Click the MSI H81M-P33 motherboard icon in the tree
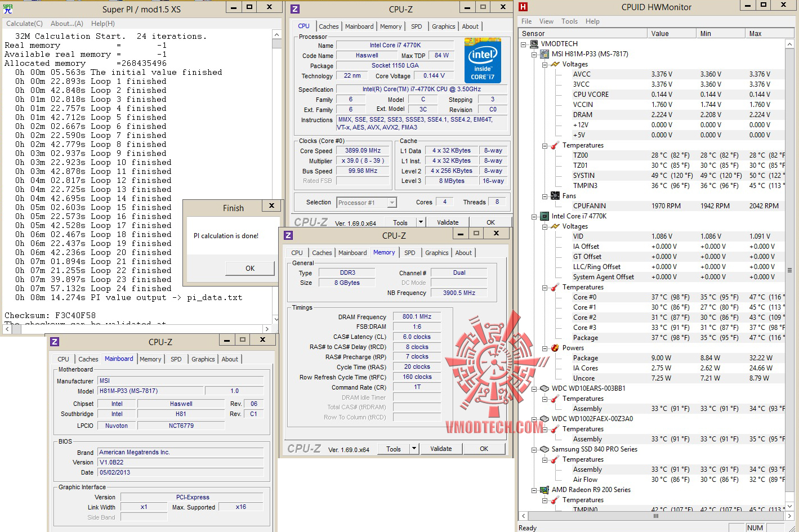 pos(544,54)
